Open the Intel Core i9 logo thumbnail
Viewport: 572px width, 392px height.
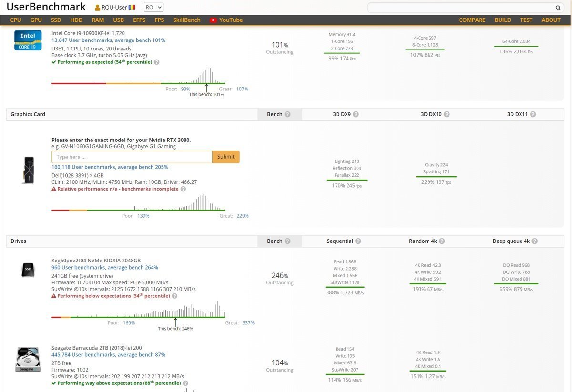[x=27, y=40]
